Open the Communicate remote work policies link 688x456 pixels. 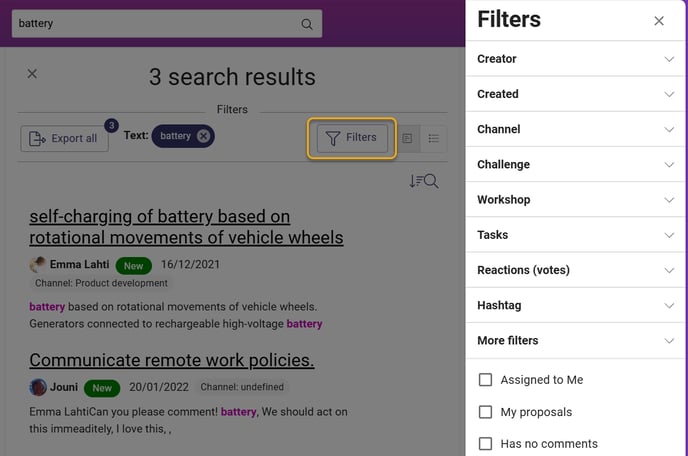(x=172, y=360)
